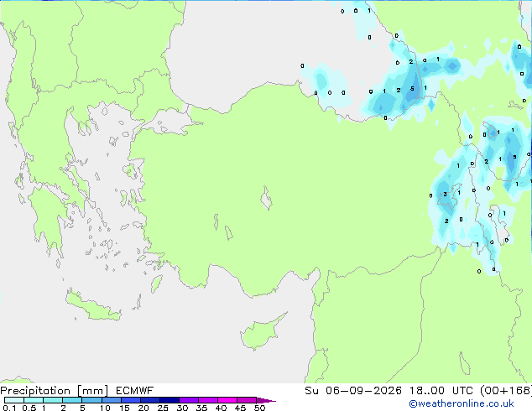Click the value 5 near Georgian coast
532x411 pixels.
(412, 89)
